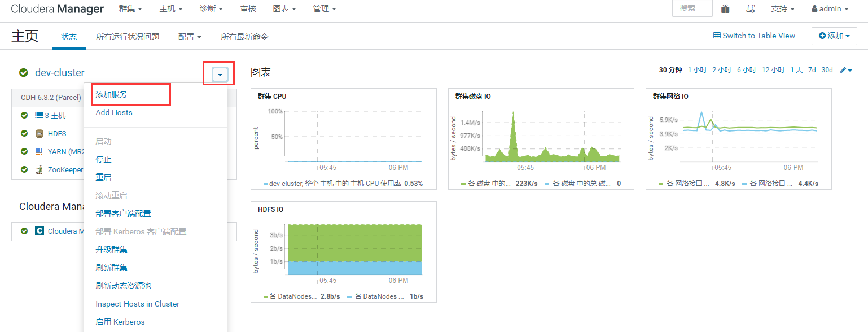868x332 pixels.
Task: Click the CDH 6.3.2 (Parcel) label
Action: 51,97
